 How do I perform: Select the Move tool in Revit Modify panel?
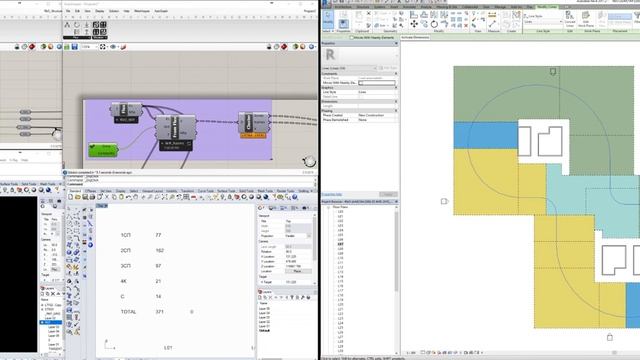coord(414,24)
